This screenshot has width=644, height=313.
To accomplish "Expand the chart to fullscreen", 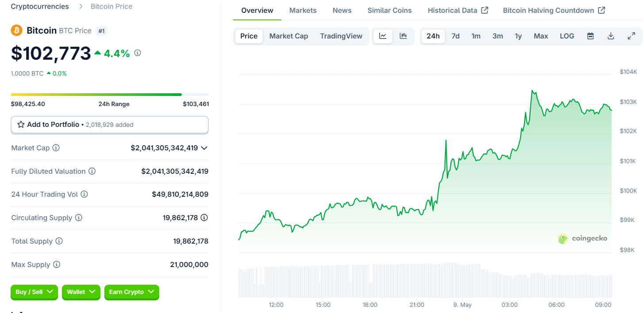I will click(632, 36).
